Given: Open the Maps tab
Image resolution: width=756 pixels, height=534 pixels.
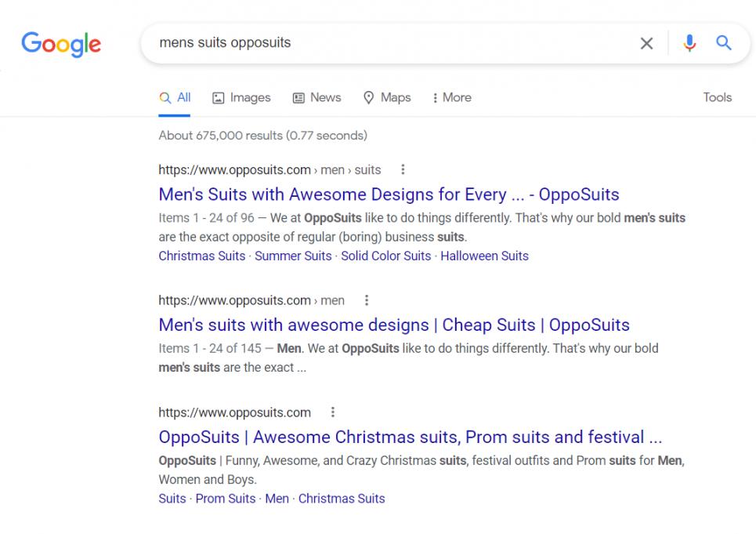Looking at the screenshot, I should click(x=387, y=98).
